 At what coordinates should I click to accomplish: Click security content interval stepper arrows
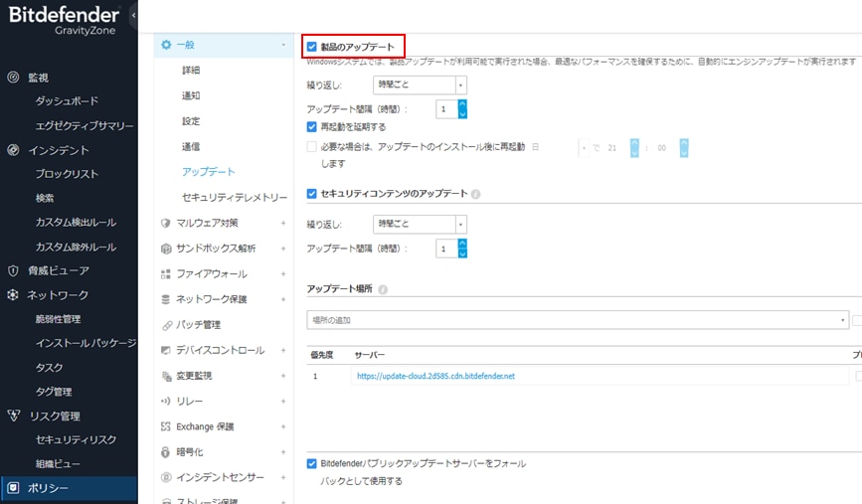point(462,249)
